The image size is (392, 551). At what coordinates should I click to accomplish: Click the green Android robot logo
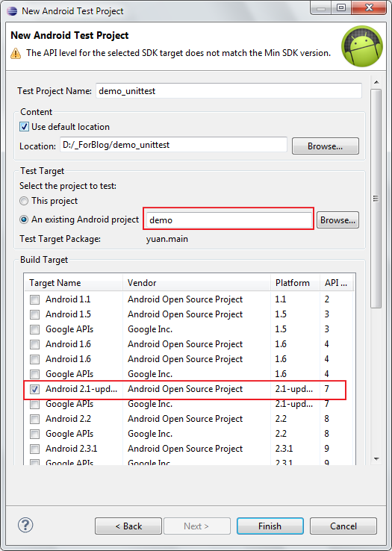(x=362, y=46)
